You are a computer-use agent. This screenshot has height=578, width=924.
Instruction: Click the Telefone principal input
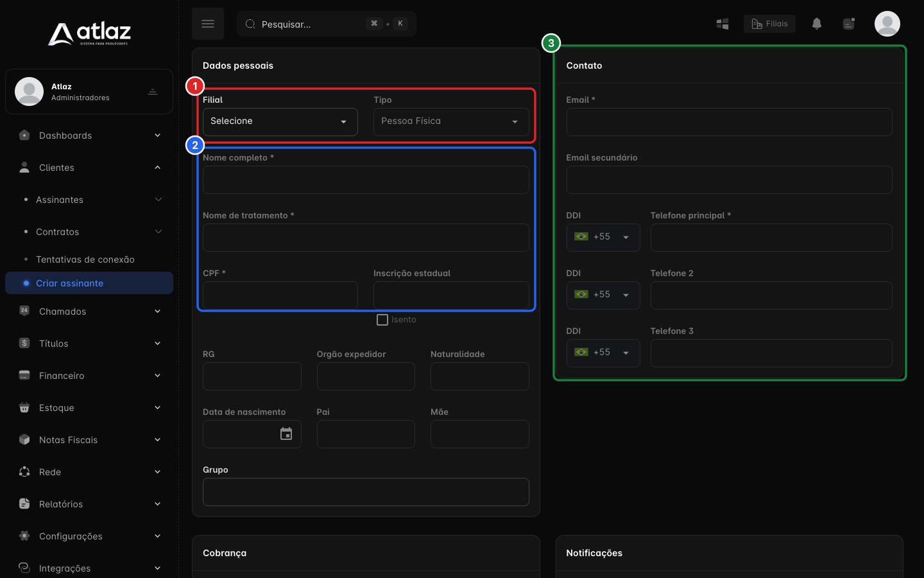tap(771, 238)
